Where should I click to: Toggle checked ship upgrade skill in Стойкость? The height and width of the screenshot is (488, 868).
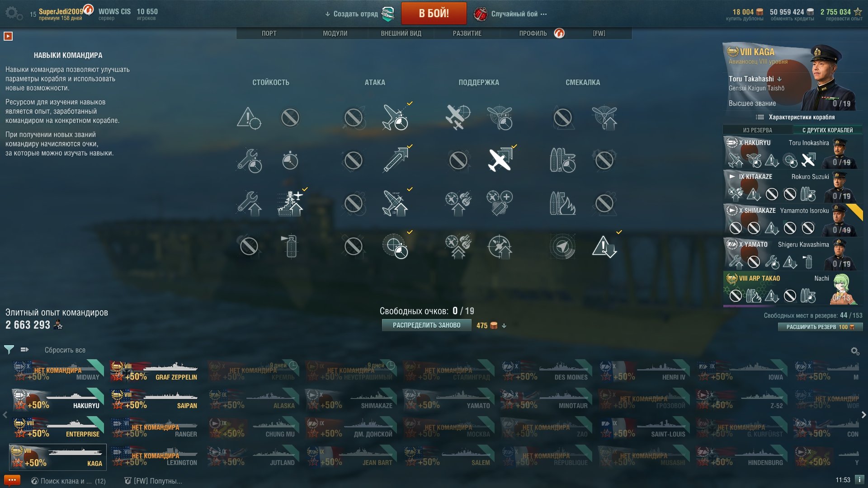(x=290, y=203)
